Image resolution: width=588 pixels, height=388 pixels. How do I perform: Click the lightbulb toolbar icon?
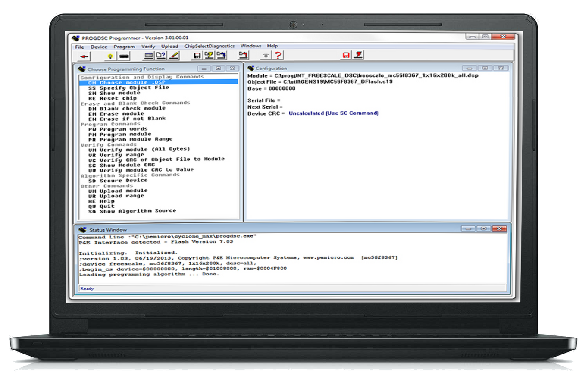point(109,55)
